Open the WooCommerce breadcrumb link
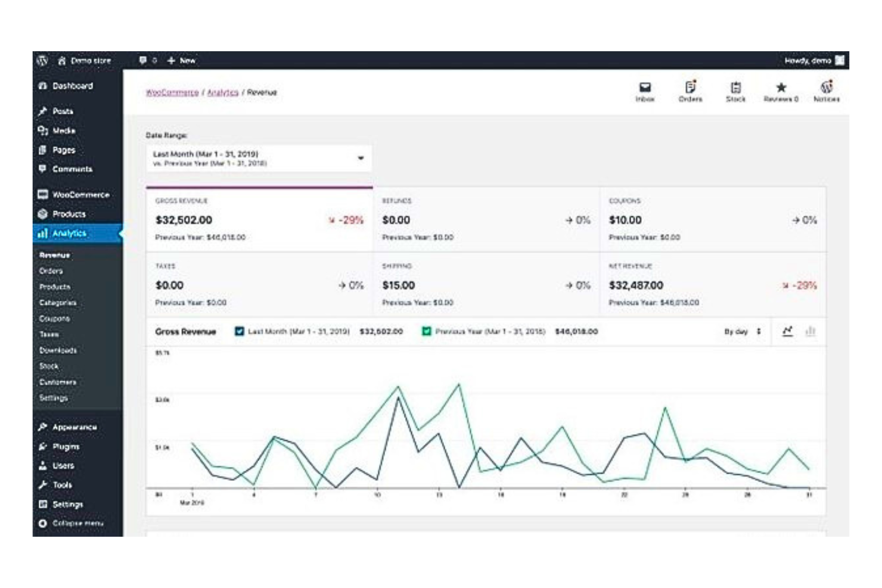882x588 pixels. pyautogui.click(x=172, y=92)
